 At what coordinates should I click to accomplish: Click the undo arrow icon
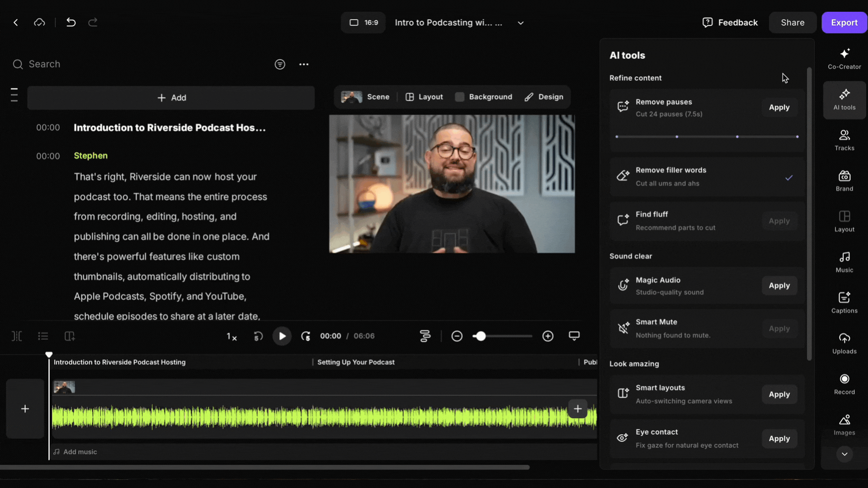click(x=71, y=22)
